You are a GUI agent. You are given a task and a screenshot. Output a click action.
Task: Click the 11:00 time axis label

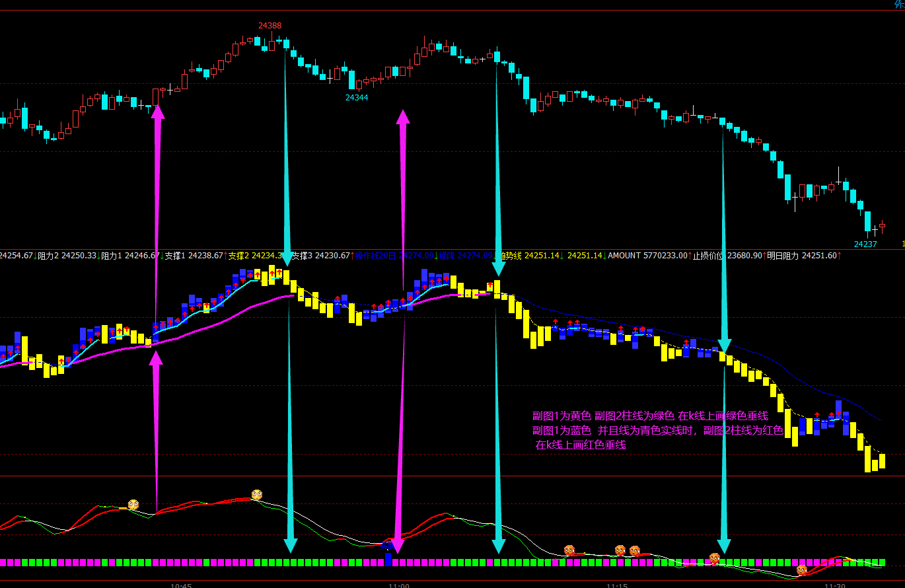point(399,585)
